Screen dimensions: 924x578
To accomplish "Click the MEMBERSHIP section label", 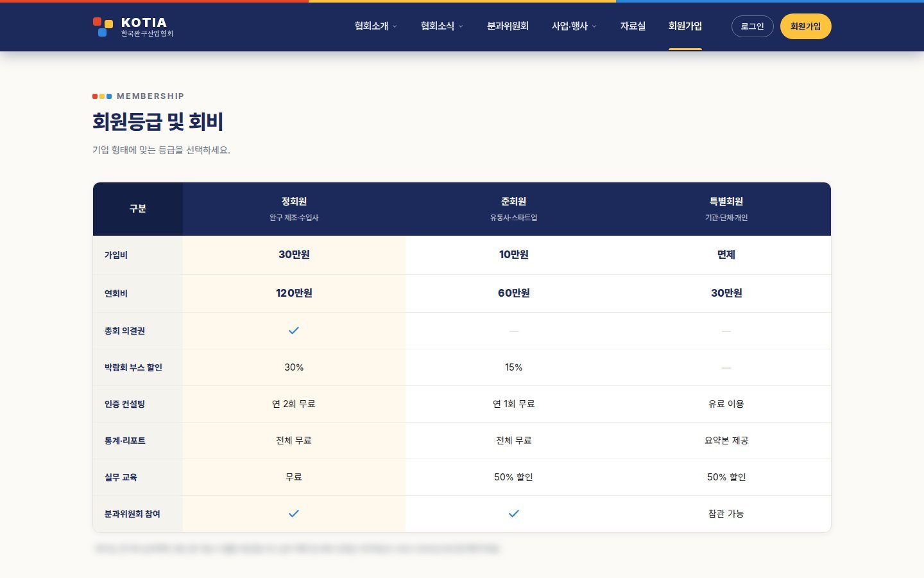I will (151, 96).
